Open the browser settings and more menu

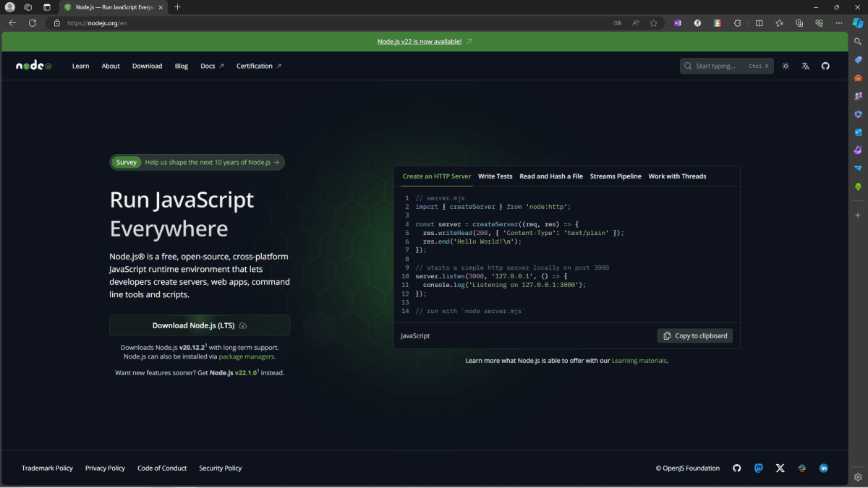pyautogui.click(x=839, y=23)
